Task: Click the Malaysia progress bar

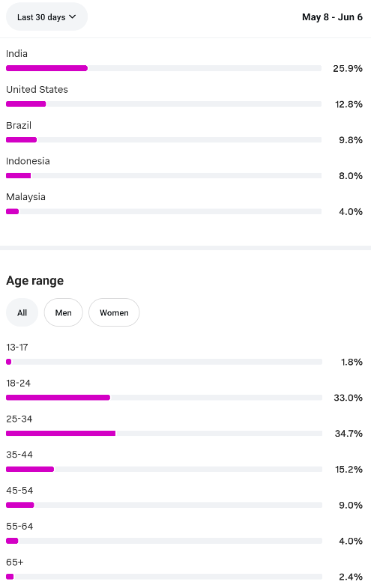Action: [163, 211]
